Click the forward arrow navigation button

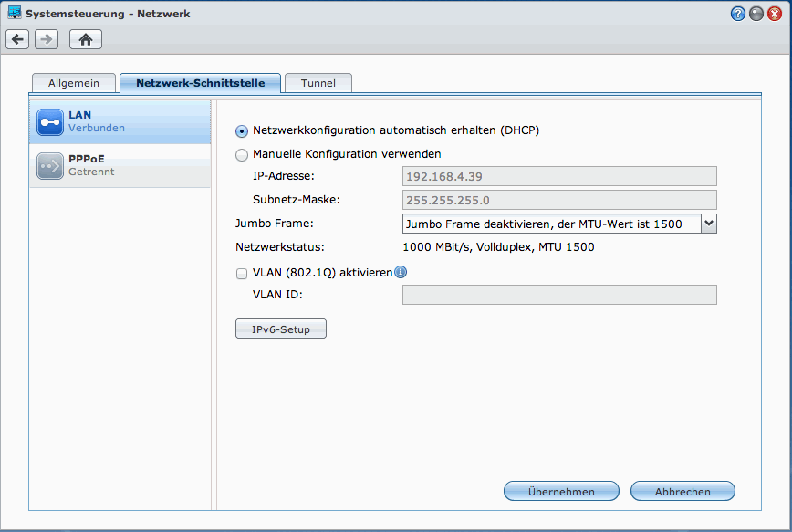click(47, 39)
